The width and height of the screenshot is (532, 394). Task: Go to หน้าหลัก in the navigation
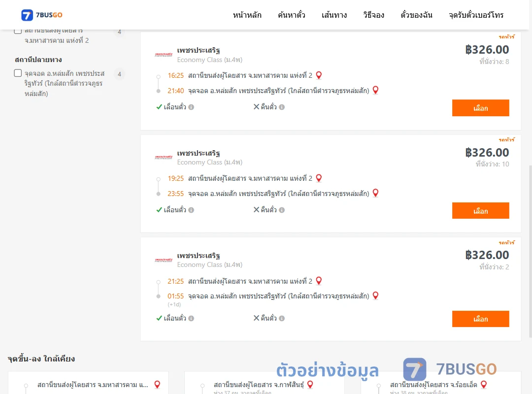tap(247, 15)
